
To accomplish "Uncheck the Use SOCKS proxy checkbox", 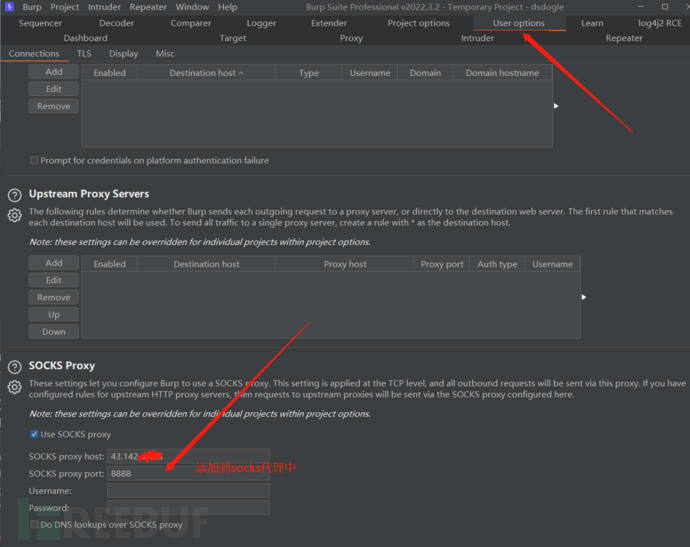I will [x=34, y=434].
